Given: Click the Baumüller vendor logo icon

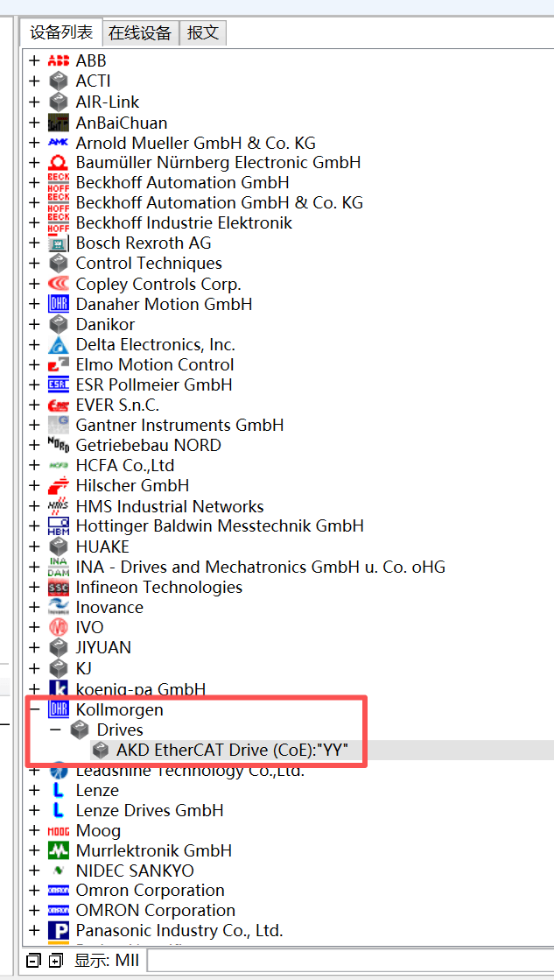Looking at the screenshot, I should [58, 163].
